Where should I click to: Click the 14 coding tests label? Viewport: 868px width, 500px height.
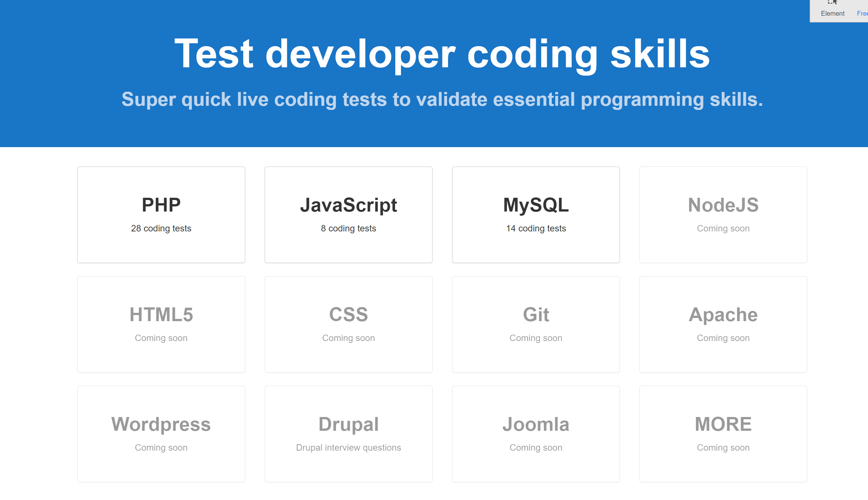coord(536,228)
